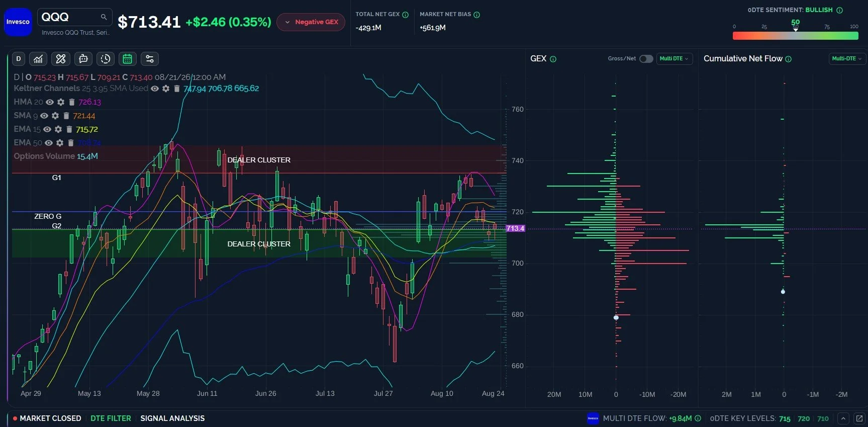Screen dimensions: 868x427
Task: Select 0DTE key level 720
Action: (804, 418)
